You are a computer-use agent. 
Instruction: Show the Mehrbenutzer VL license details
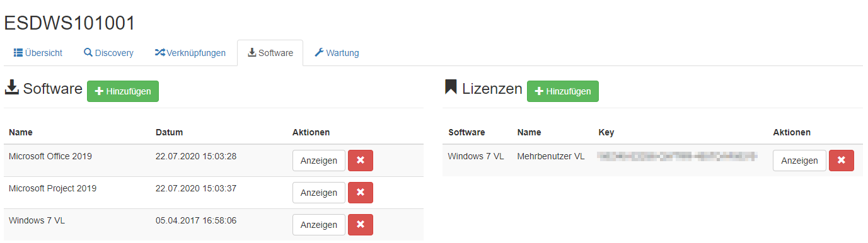799,161
